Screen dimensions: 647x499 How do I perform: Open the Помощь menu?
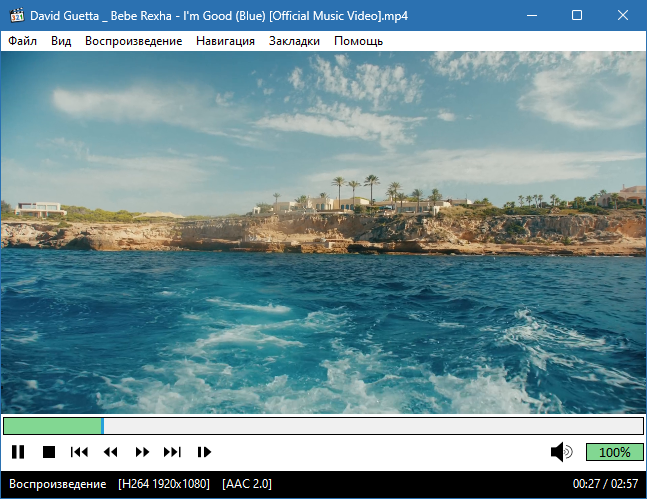coord(358,41)
